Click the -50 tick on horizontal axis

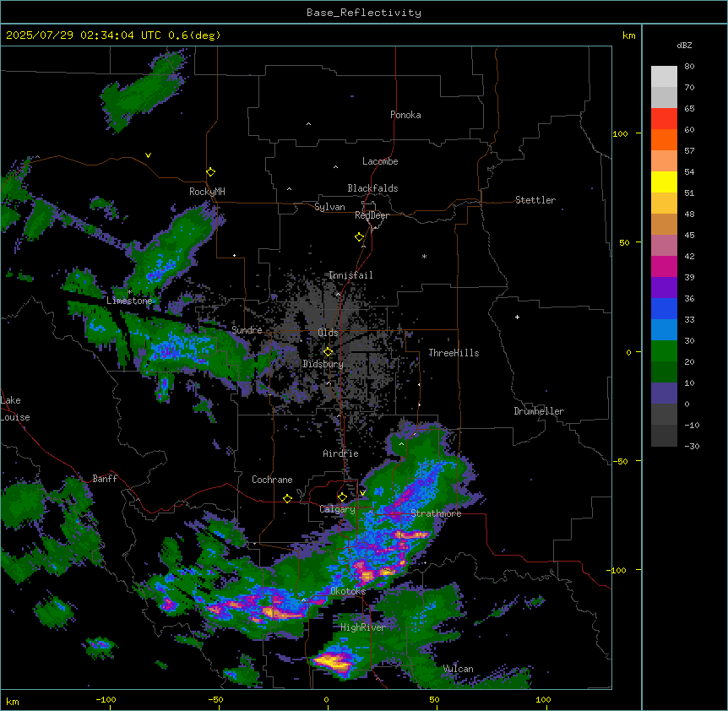(x=215, y=699)
